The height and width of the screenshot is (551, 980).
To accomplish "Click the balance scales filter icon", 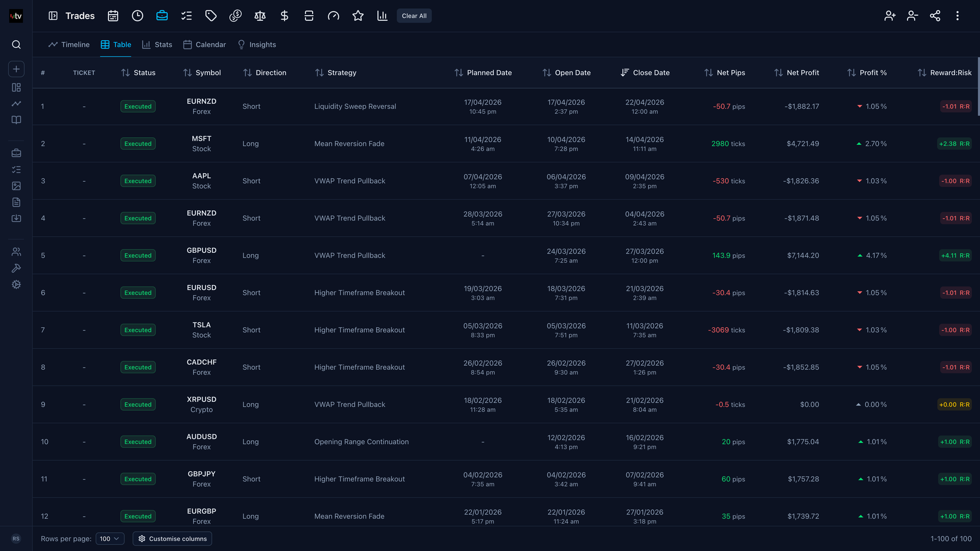I will point(260,16).
